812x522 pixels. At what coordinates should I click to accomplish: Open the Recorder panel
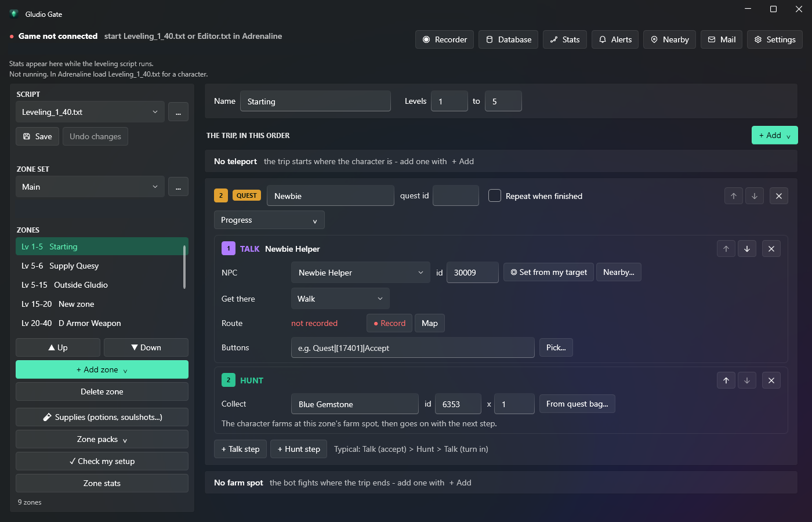(444, 39)
